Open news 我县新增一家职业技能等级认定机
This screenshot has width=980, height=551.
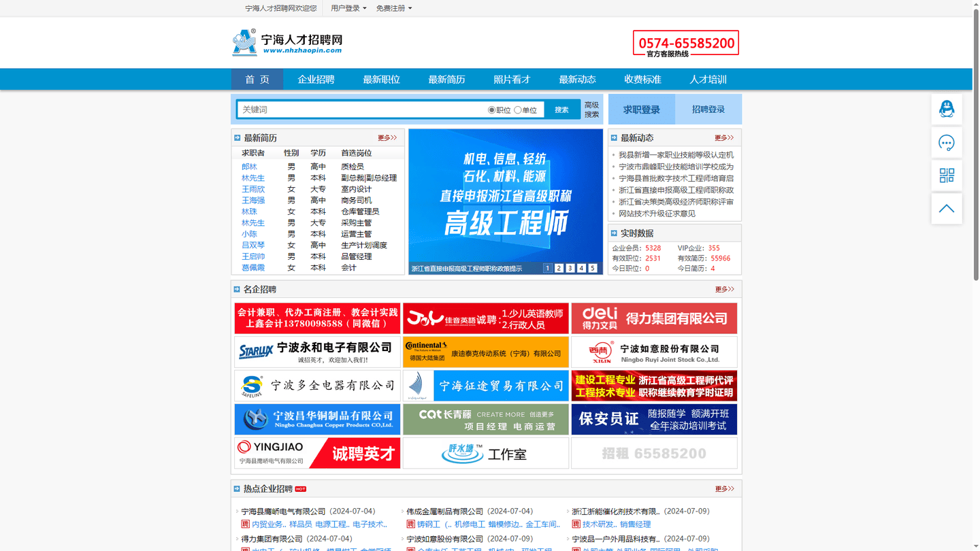pyautogui.click(x=676, y=155)
